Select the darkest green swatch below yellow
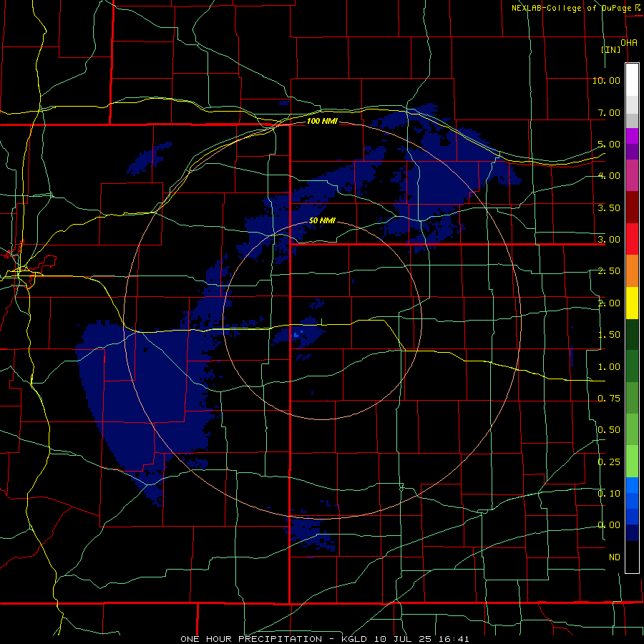This screenshot has height=644, width=644. (x=632, y=335)
